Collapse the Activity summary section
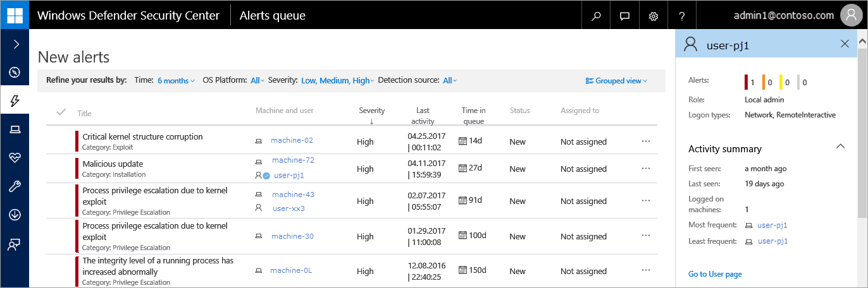 pos(840,147)
